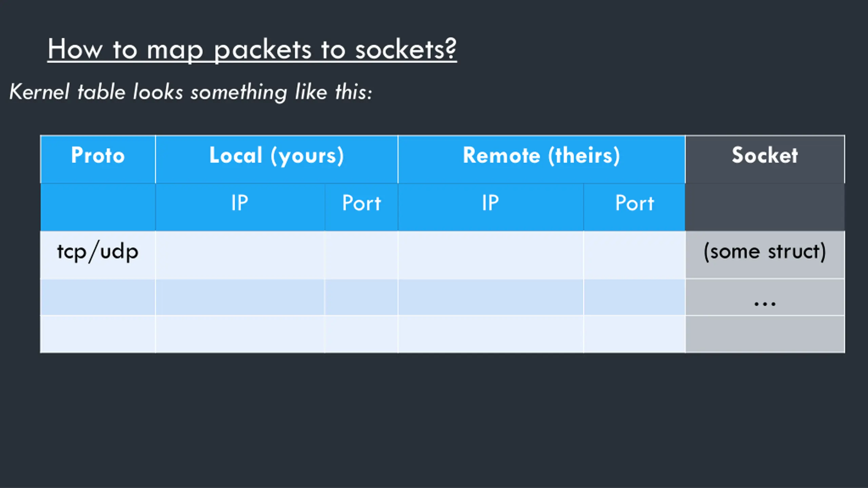Click the Proto column header
The image size is (868, 488).
pyautogui.click(x=98, y=159)
